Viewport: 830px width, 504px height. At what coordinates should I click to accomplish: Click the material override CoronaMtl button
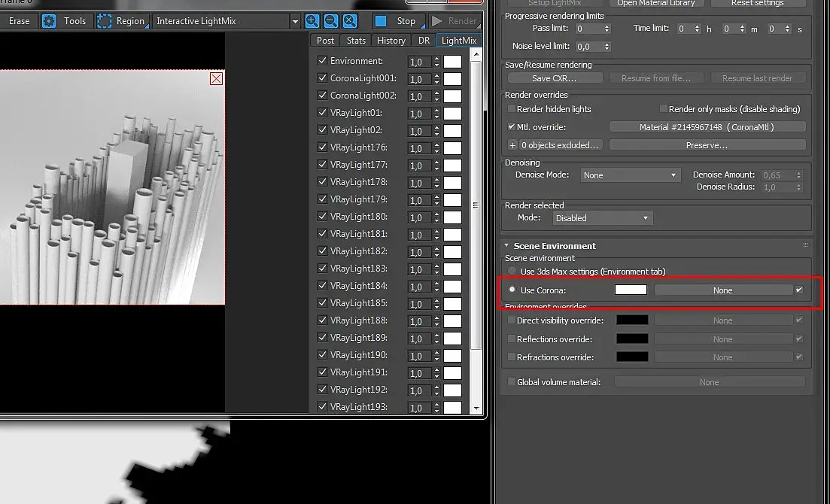707,127
